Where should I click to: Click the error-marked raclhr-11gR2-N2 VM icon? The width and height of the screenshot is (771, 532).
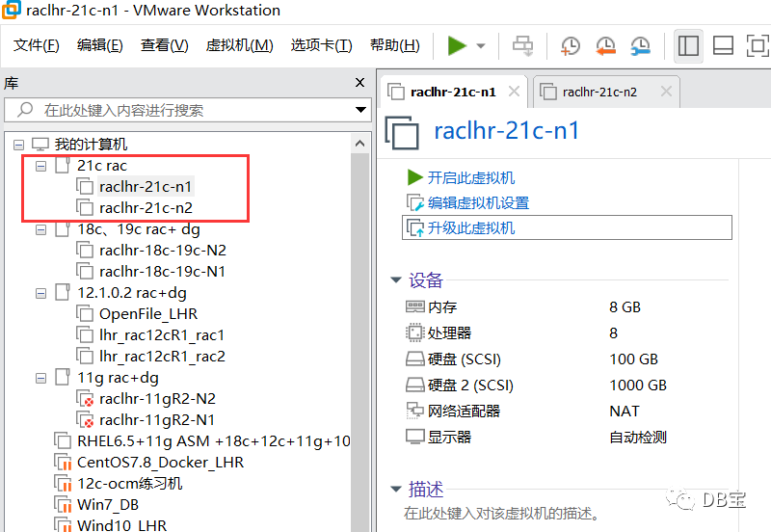[85, 399]
